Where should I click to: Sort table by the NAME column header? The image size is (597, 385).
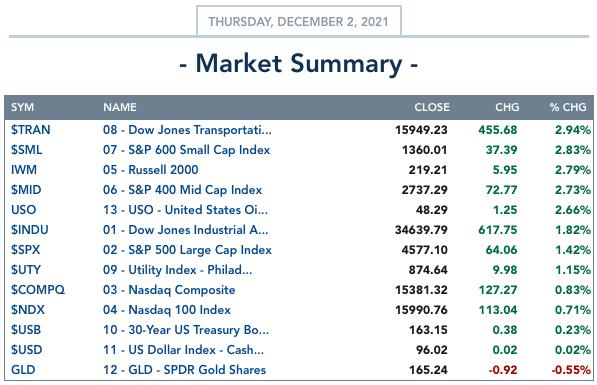pos(120,107)
